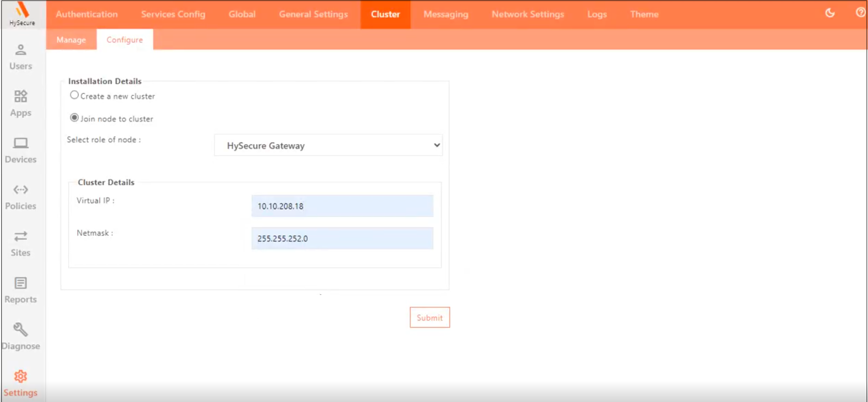
Task: Switch to the Manage tab
Action: (71, 40)
